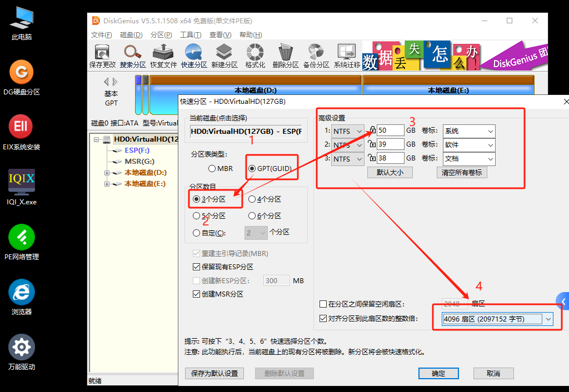Enable 在分区之间保留空闲扇区 checkbox
This screenshot has width=569, height=392.
point(323,304)
